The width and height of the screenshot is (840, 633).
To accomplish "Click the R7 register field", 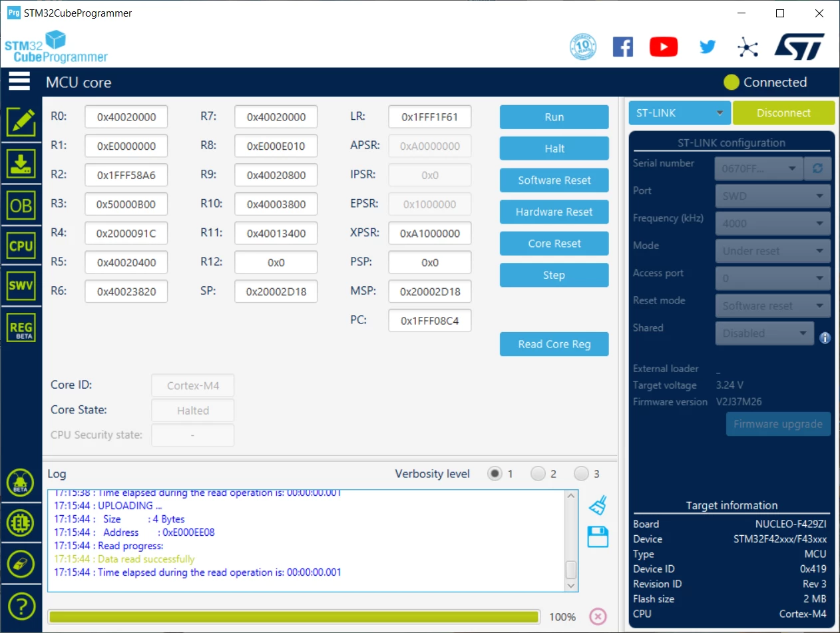I will [276, 117].
